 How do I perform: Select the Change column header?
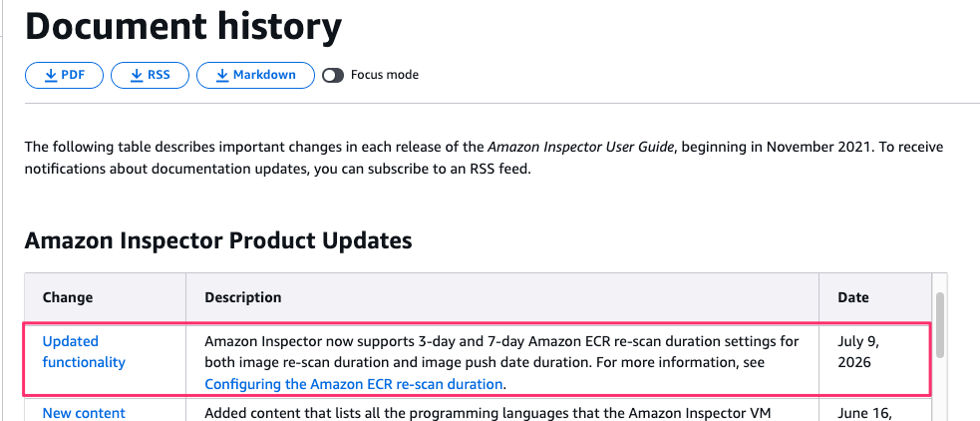[x=68, y=297]
